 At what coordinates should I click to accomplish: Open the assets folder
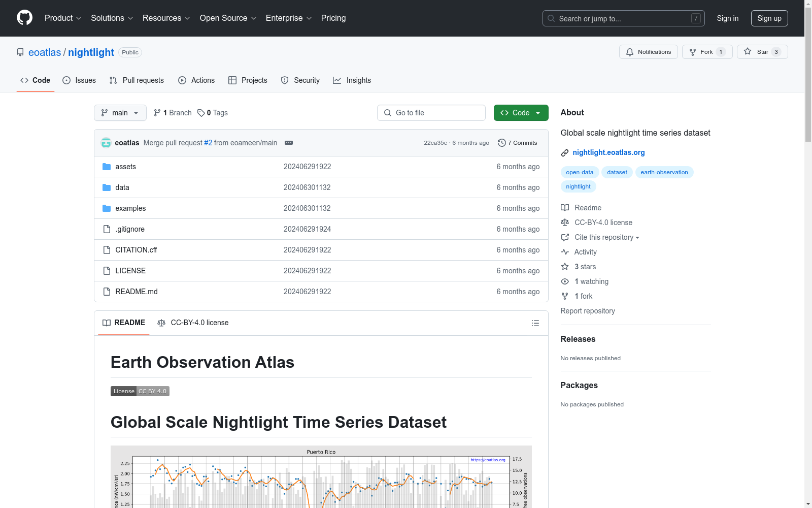click(x=125, y=166)
